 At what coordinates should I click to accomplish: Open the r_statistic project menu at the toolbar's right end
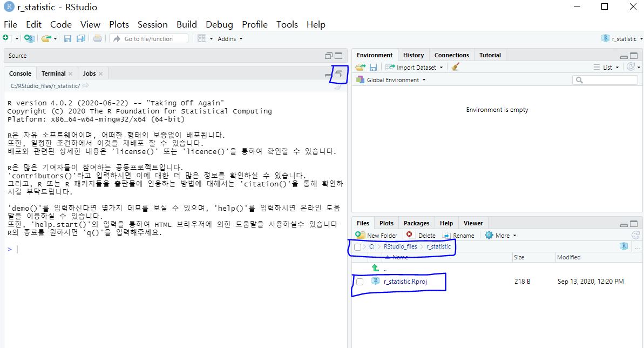[x=622, y=39]
